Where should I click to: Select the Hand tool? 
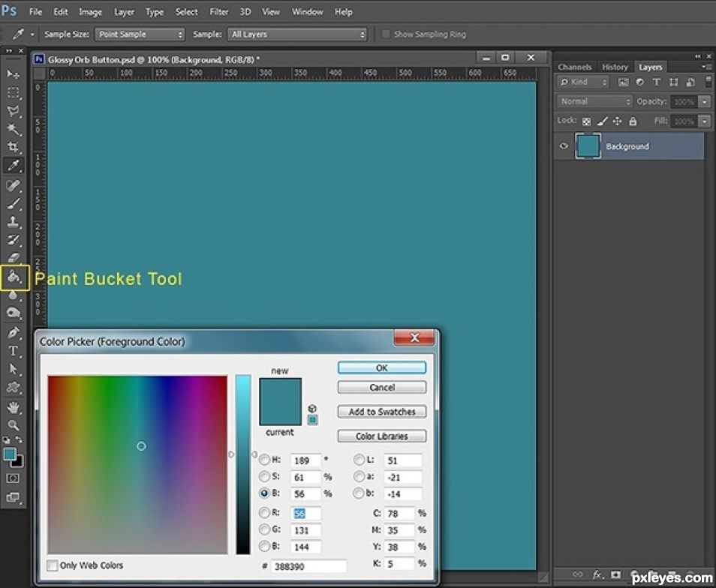tap(14, 407)
